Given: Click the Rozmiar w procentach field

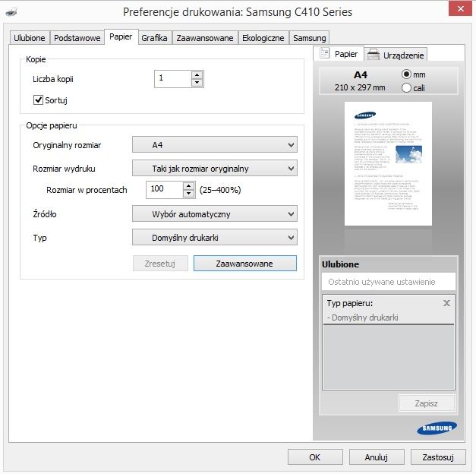Looking at the screenshot, I should [x=165, y=190].
